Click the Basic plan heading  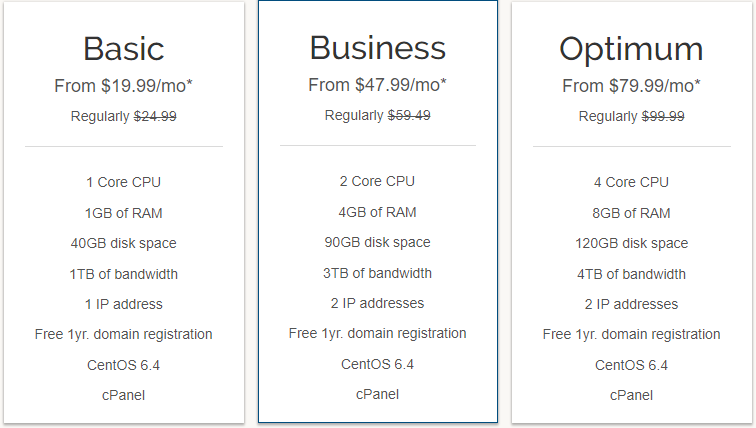pyautogui.click(x=124, y=48)
